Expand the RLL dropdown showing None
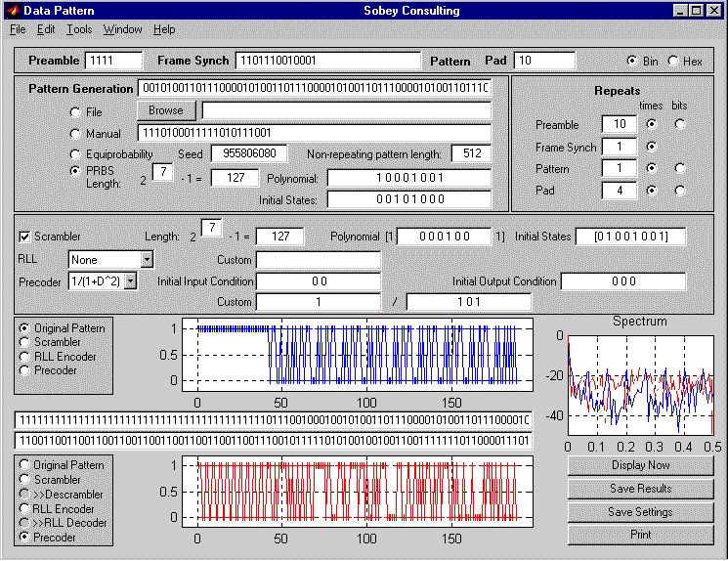 pyautogui.click(x=147, y=260)
